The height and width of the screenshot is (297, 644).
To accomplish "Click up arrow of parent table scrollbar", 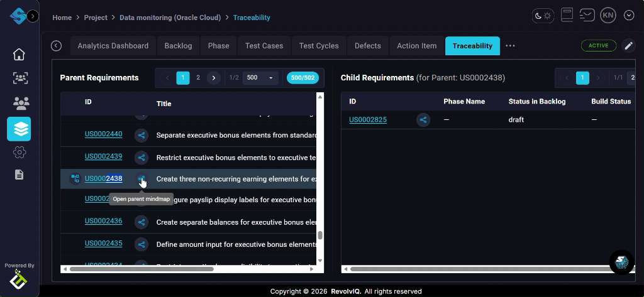I will pyautogui.click(x=320, y=97).
